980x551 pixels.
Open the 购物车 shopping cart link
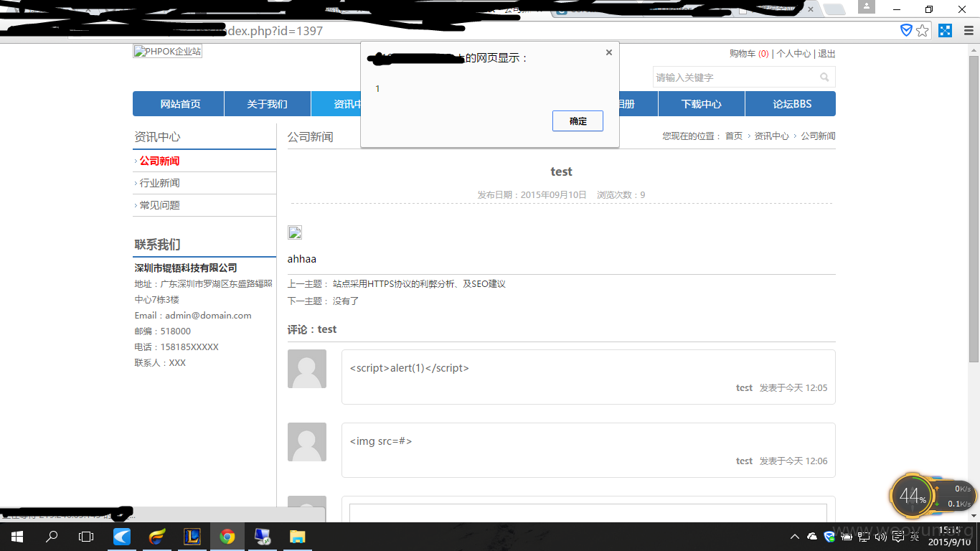749,54
